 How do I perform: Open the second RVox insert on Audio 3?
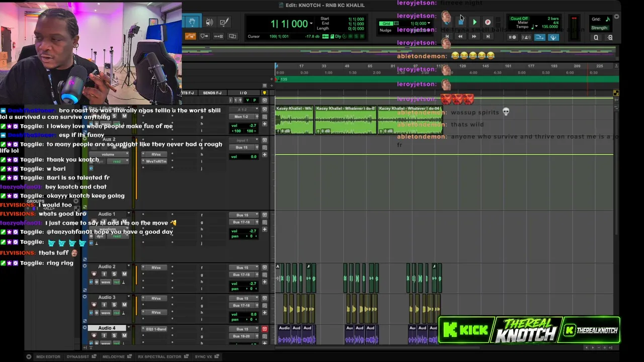(155, 313)
